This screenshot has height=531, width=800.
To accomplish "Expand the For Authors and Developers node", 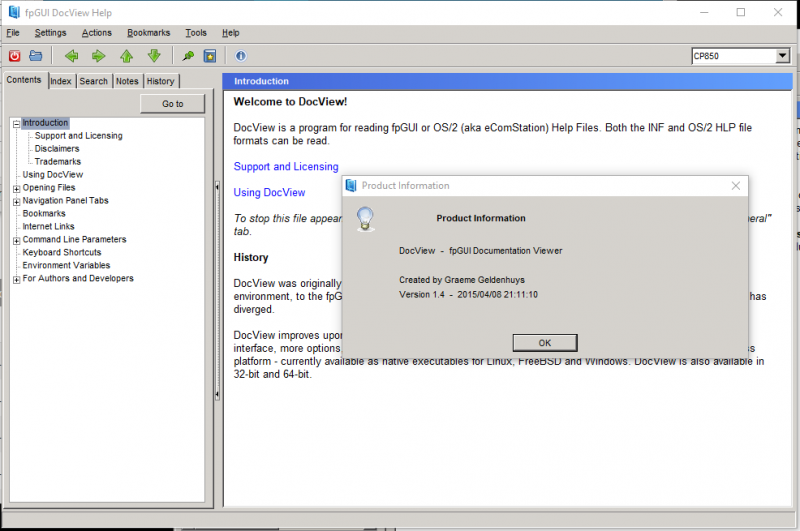I will [x=16, y=280].
